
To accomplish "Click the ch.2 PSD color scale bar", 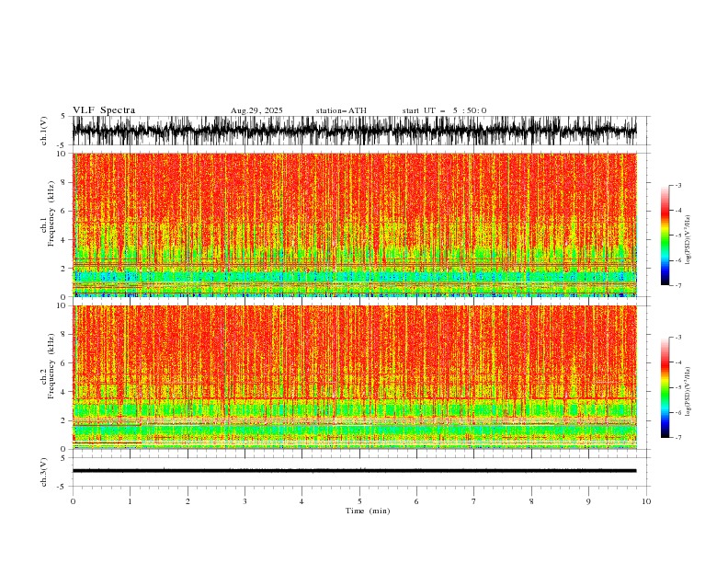I will point(665,387).
